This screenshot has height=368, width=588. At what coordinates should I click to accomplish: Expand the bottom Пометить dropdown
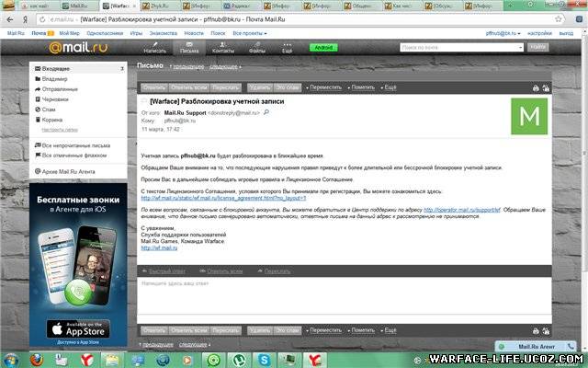coord(361,330)
